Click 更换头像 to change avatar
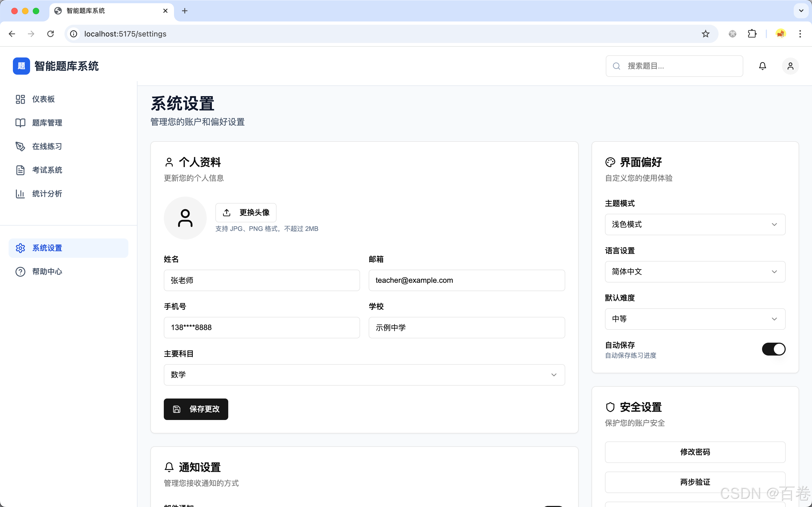Viewport: 812px width, 507px height. point(246,212)
